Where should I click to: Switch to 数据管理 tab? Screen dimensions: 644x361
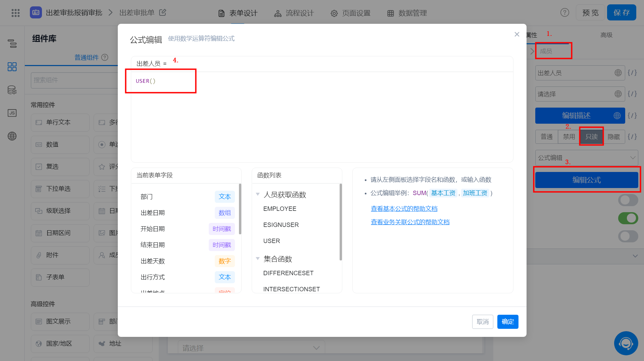point(407,13)
